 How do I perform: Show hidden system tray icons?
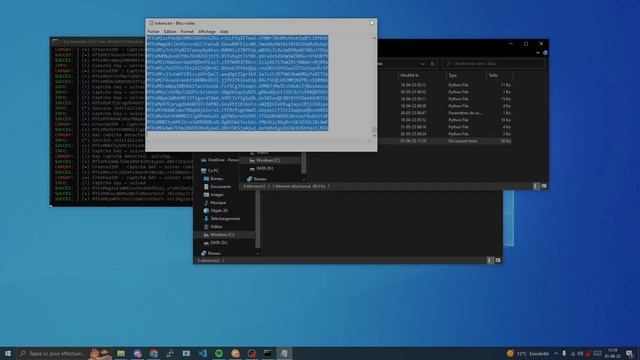pyautogui.click(x=556, y=353)
